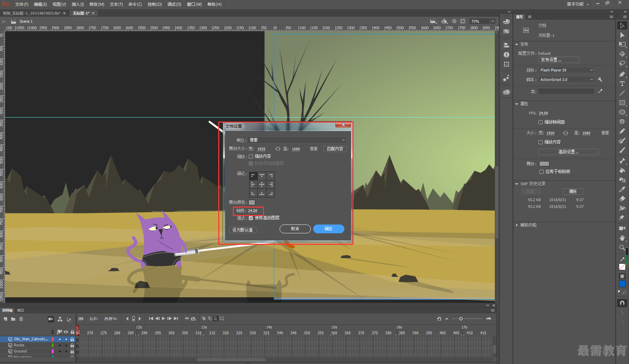The height and width of the screenshot is (364, 629).
Task: Open Advanced Settings button in Properties
Action: click(569, 152)
